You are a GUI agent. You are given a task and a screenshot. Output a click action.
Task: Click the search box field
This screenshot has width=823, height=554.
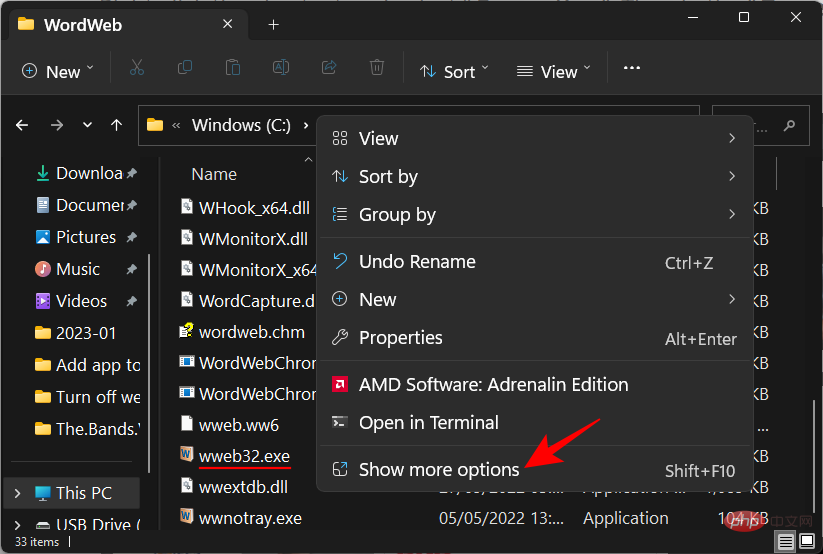[x=761, y=125]
